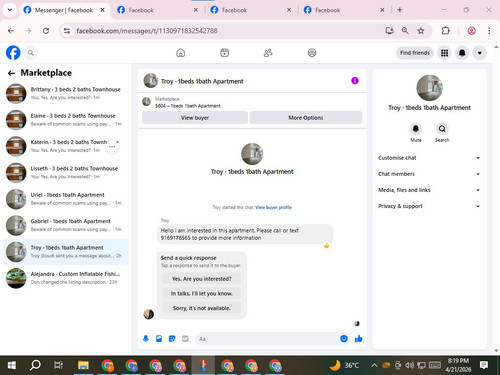Open the Friends icon in top nav
This screenshot has height=375, width=500.
pyautogui.click(x=268, y=53)
